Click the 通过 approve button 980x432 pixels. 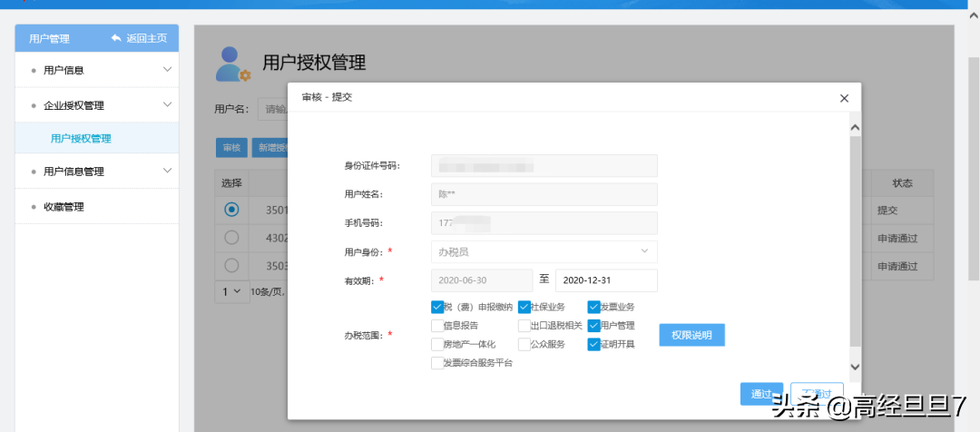point(761,394)
